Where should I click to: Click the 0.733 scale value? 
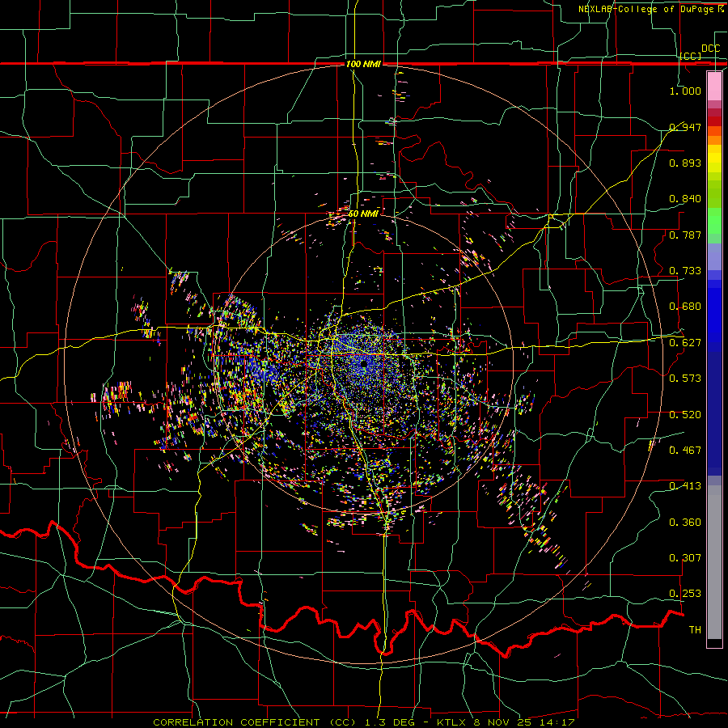point(685,271)
